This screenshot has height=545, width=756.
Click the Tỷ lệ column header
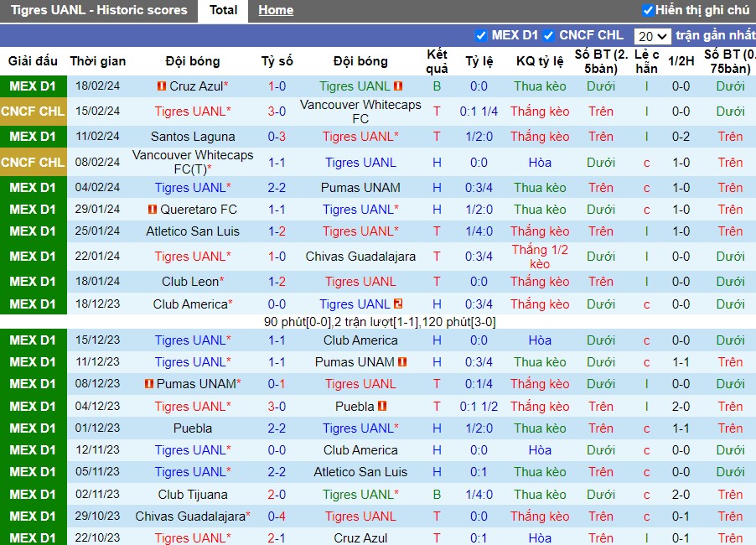tap(479, 61)
